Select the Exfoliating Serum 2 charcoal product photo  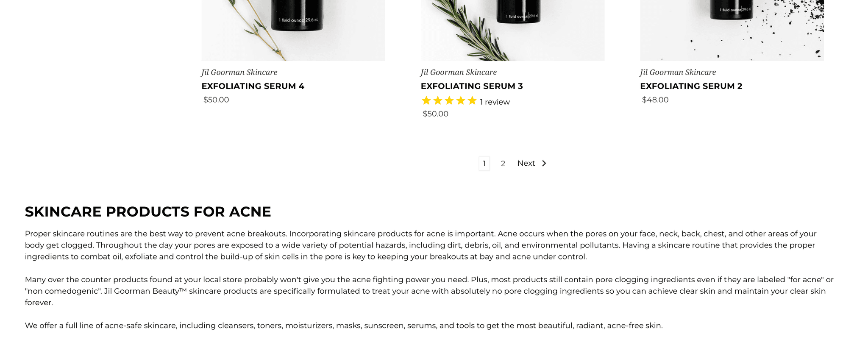pyautogui.click(x=731, y=30)
